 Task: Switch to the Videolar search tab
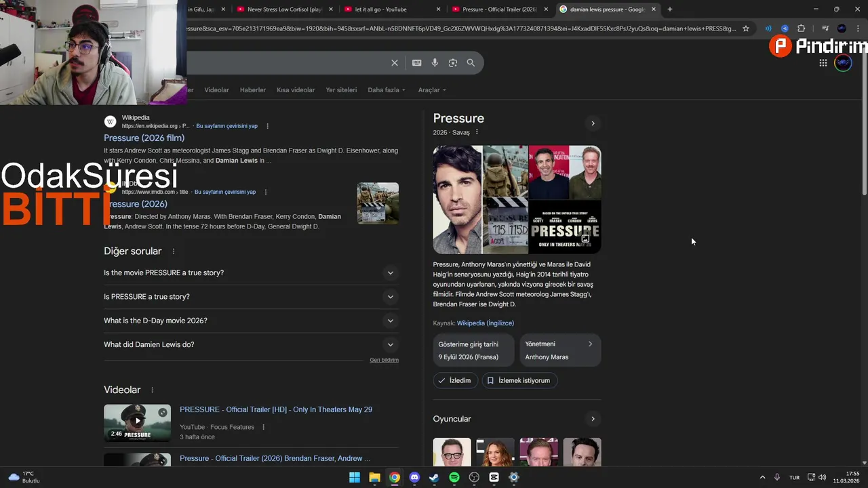[x=217, y=90]
